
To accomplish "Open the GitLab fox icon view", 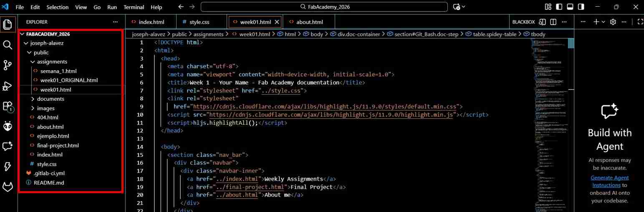I will click(x=8, y=187).
